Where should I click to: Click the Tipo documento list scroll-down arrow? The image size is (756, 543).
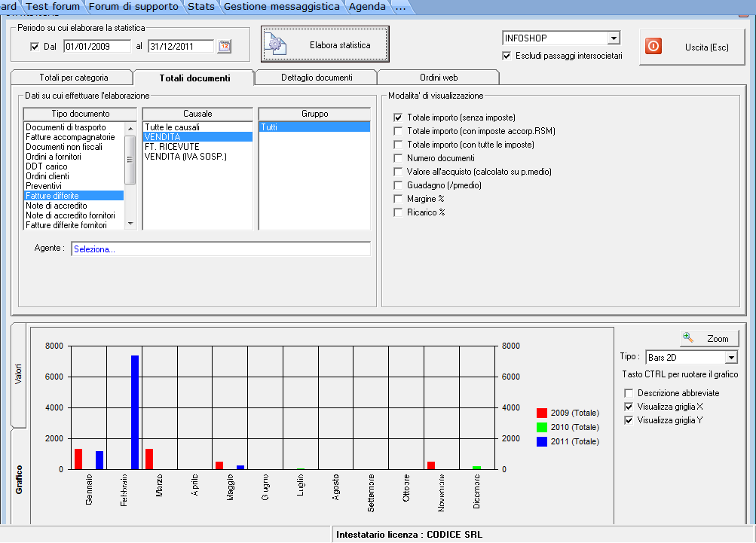pos(130,224)
